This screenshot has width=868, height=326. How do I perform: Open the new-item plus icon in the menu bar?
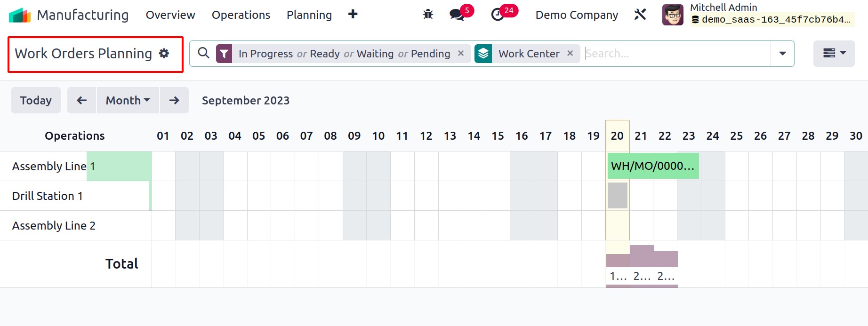point(353,15)
